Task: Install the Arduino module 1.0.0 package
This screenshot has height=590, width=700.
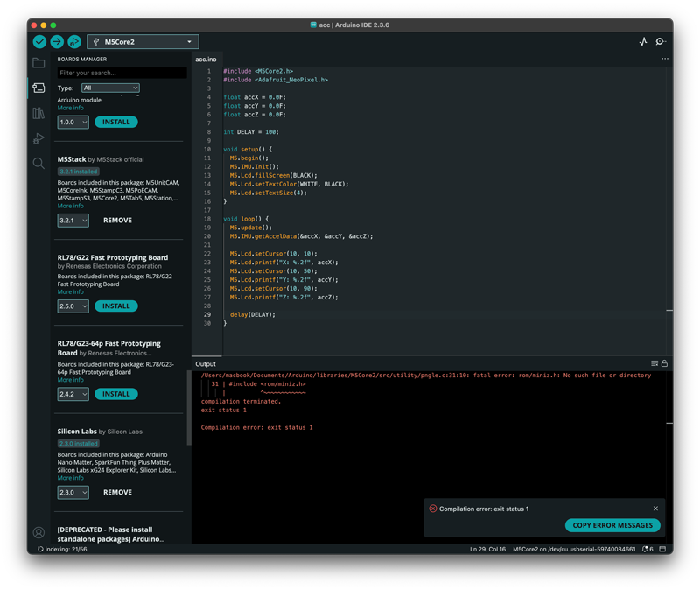Action: 116,122
